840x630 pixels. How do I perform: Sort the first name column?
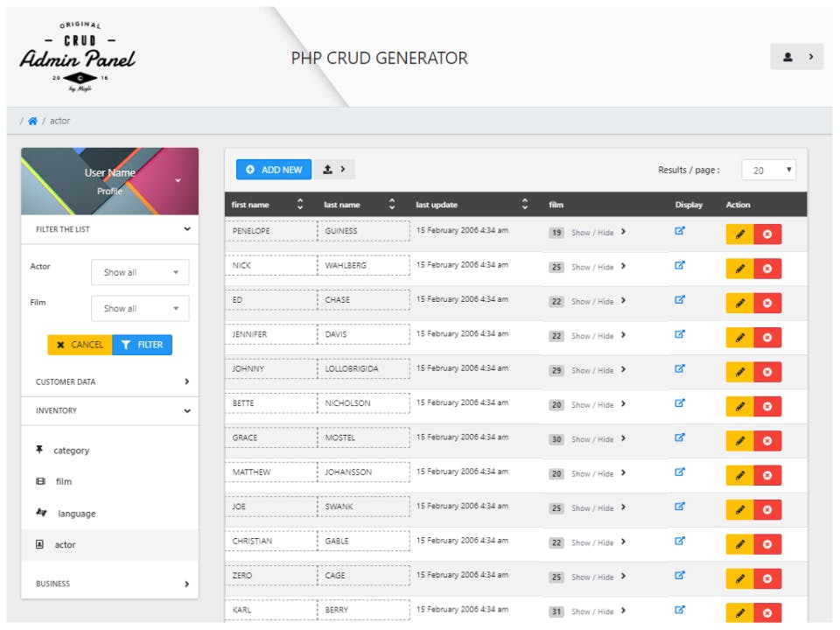tap(300, 204)
